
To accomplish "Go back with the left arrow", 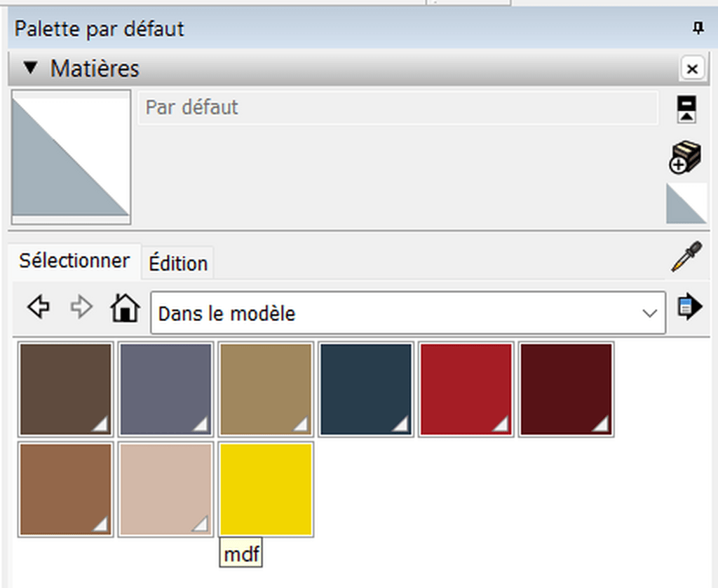I will (x=39, y=308).
